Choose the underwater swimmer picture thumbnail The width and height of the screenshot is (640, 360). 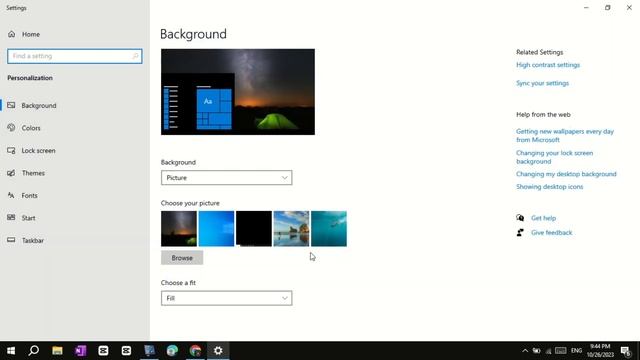(x=329, y=229)
